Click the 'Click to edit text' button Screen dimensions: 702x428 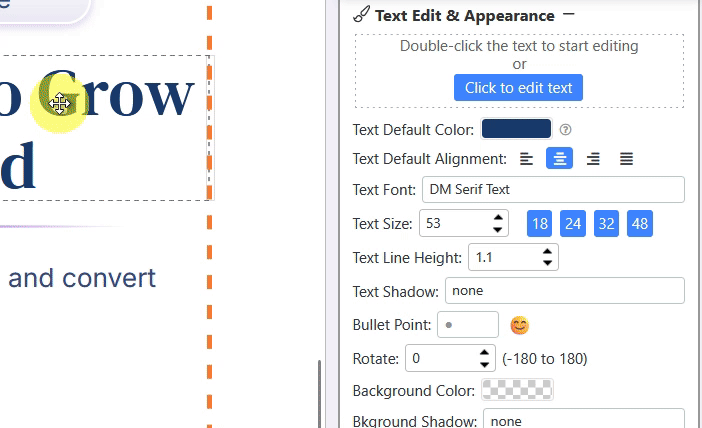(518, 88)
